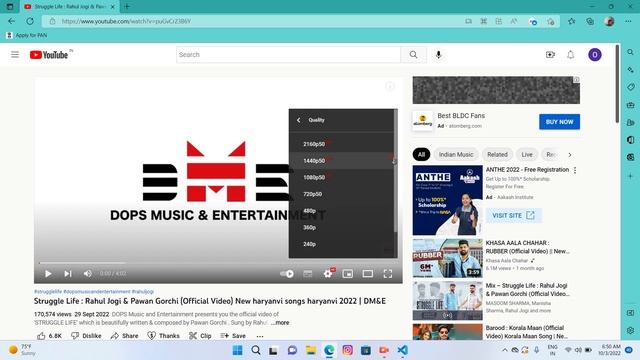The image size is (640, 360).
Task: Toggle the autoplay switch
Action: tap(287, 273)
